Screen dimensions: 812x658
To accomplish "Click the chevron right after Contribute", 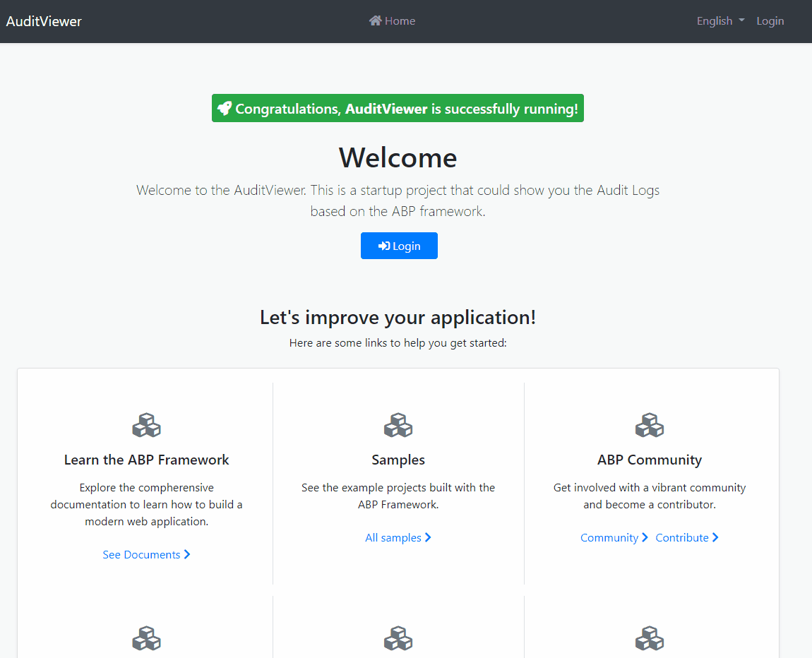I will [715, 537].
